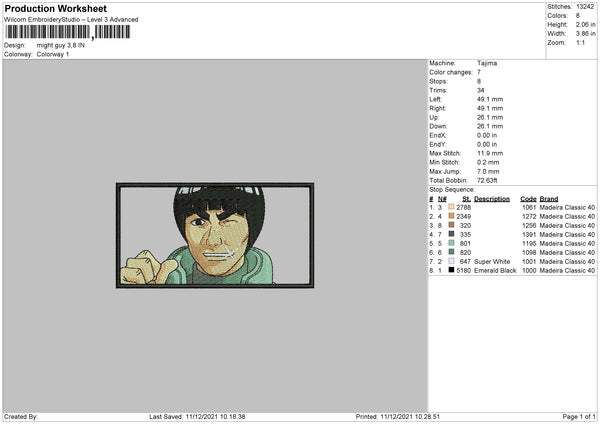The height and width of the screenshot is (424, 600).
Task: Click the 'Emerald Black' description text
Action: click(495, 271)
